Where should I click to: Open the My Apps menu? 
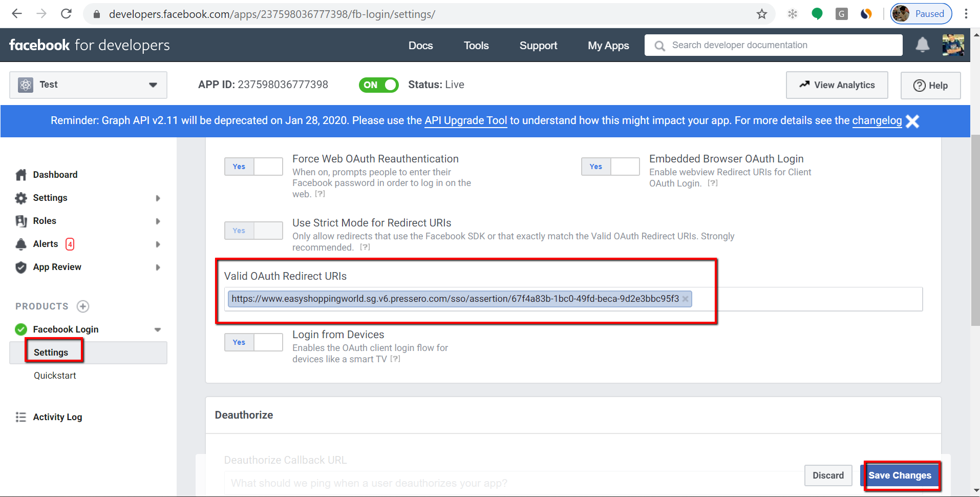tap(608, 46)
